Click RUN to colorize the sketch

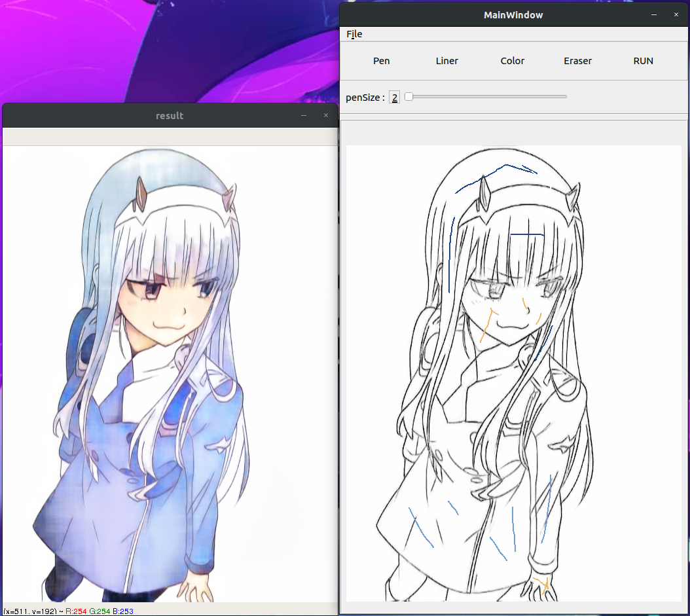tap(643, 61)
